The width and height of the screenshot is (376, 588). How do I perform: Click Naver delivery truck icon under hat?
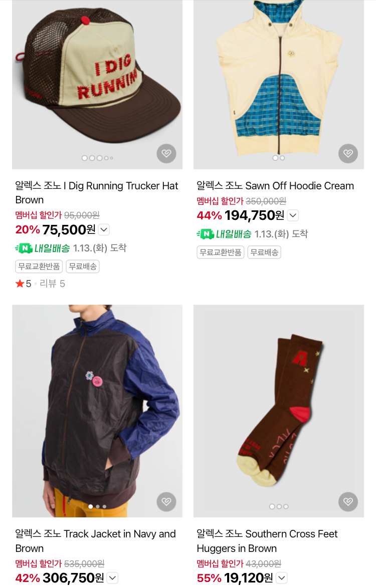click(24, 248)
